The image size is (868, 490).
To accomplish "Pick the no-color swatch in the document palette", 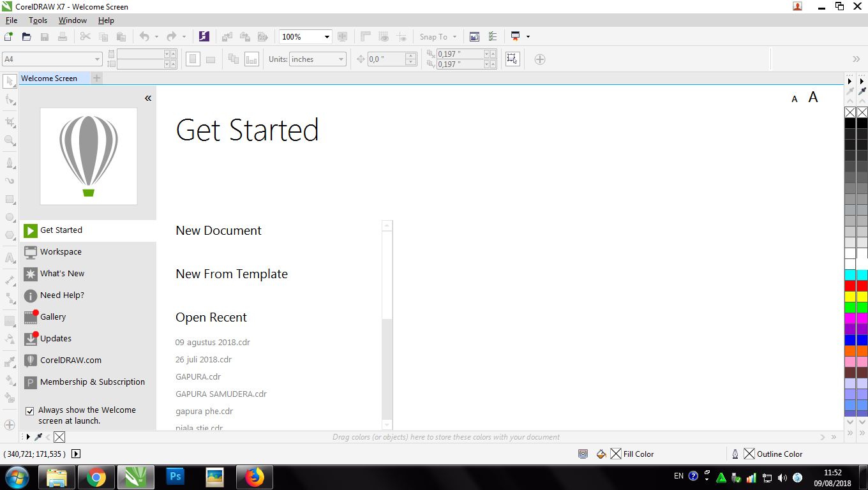I will (x=59, y=437).
